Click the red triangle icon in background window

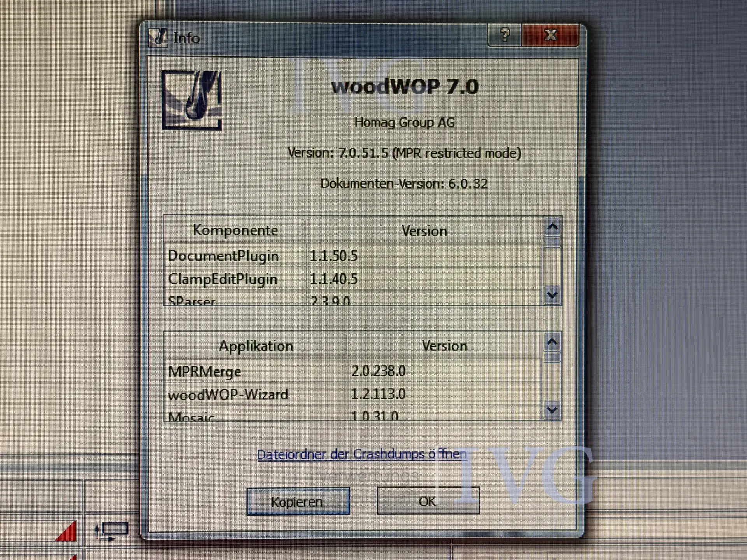(66, 531)
